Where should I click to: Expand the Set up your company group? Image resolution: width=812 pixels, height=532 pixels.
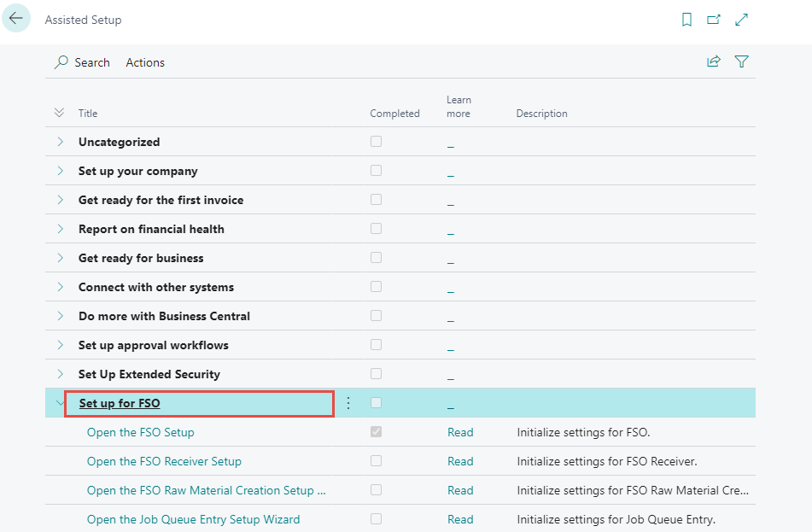[x=60, y=171]
